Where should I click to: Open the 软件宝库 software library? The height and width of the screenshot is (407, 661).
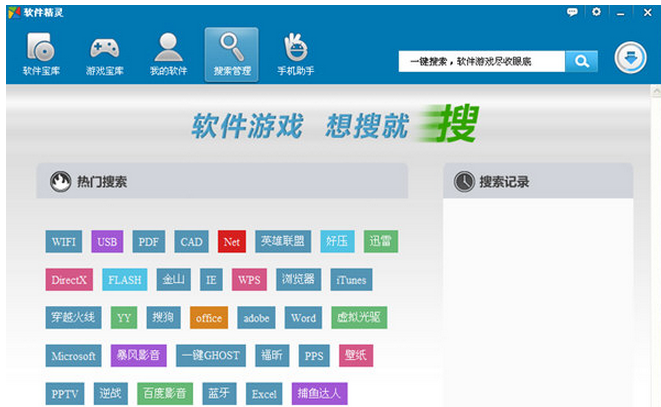(x=41, y=54)
